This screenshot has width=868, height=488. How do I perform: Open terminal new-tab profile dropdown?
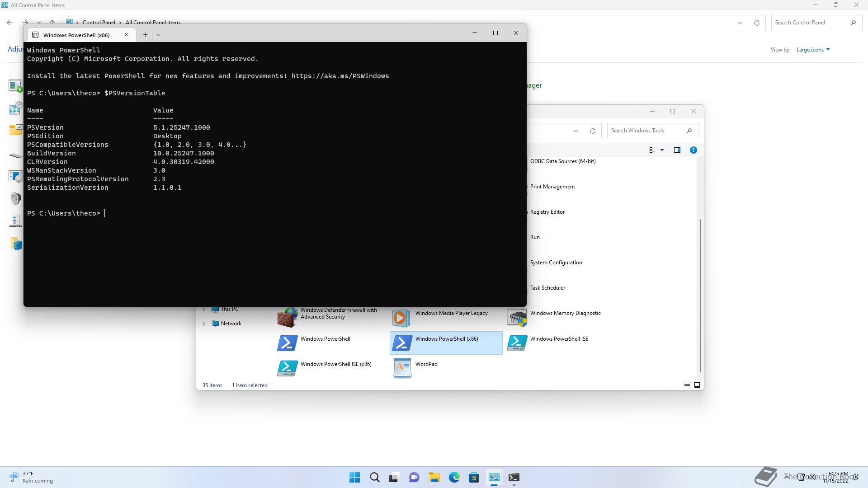[x=159, y=35]
